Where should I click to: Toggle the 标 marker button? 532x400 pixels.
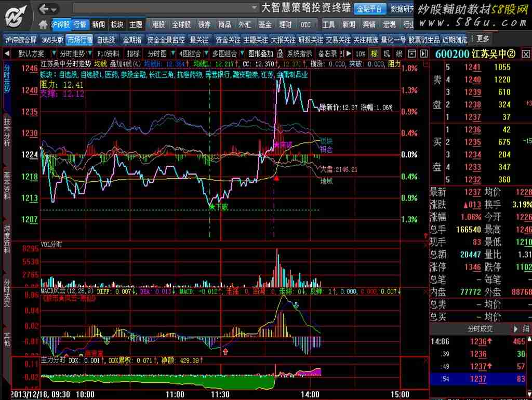374,54
